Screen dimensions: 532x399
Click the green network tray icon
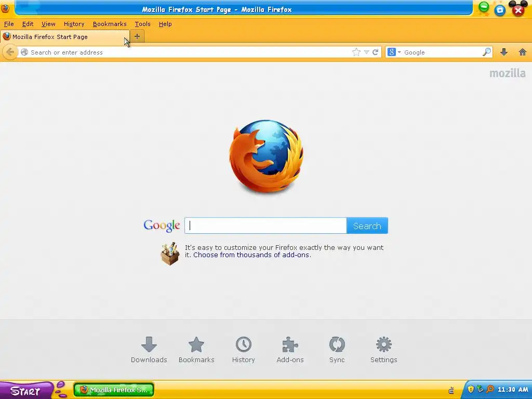(480, 389)
